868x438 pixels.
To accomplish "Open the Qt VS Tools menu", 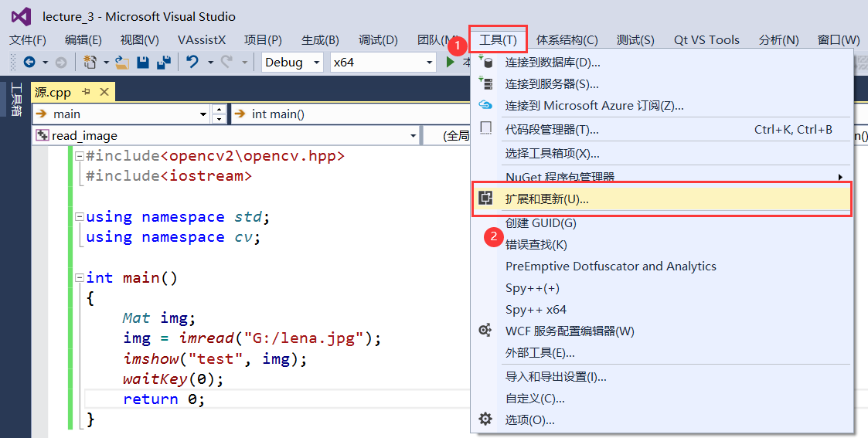I will [x=706, y=40].
